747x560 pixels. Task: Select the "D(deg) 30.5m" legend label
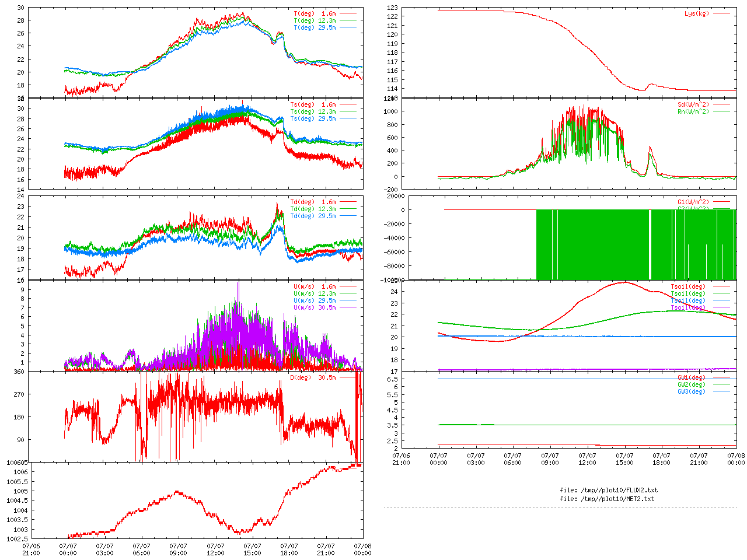click(x=313, y=377)
